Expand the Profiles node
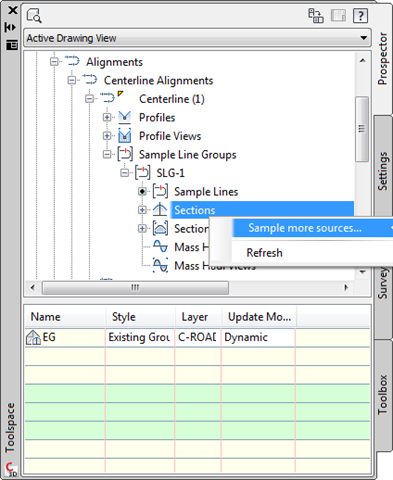This screenshot has width=393, height=480. (x=107, y=117)
